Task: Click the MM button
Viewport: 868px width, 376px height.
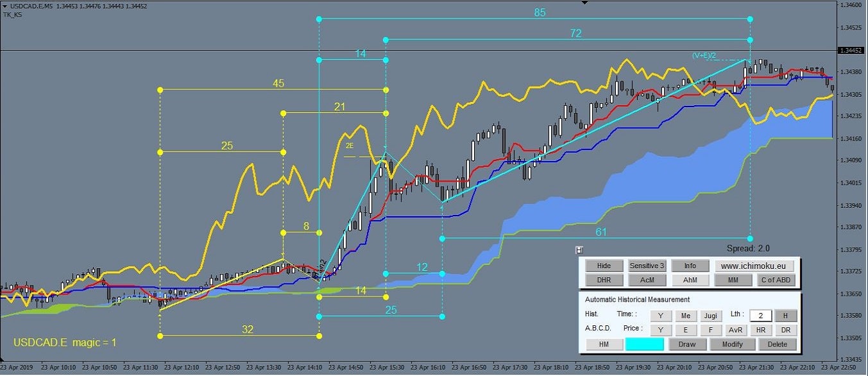Action: (x=733, y=280)
